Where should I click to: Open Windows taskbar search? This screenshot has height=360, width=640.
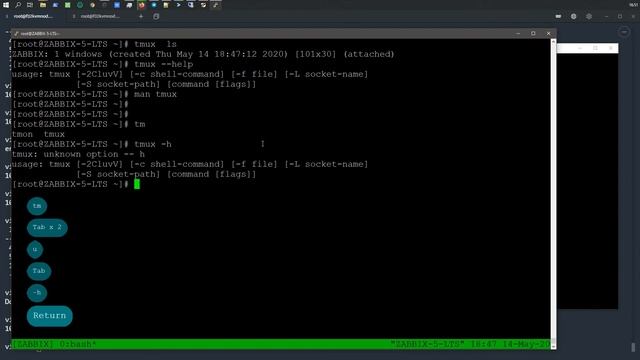18,5
